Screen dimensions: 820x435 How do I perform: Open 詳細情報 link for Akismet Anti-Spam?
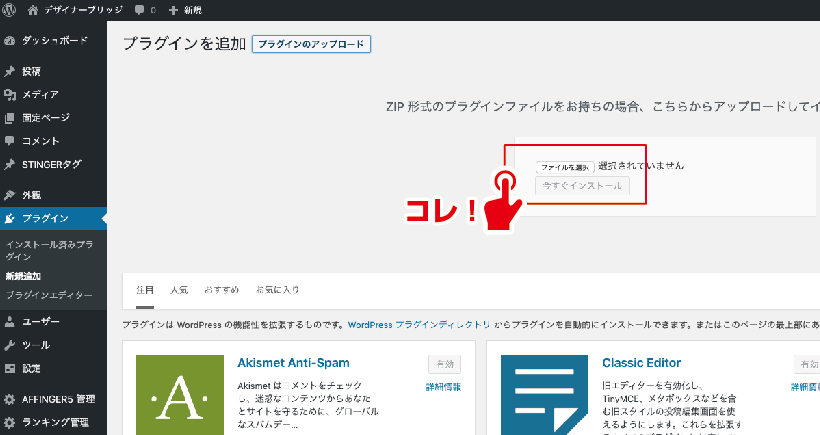pyautogui.click(x=443, y=386)
